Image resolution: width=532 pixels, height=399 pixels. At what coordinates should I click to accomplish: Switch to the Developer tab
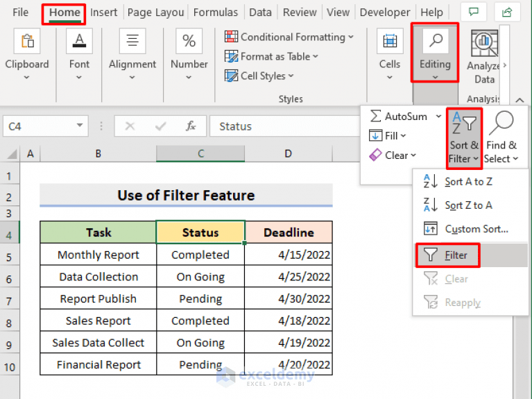385,12
